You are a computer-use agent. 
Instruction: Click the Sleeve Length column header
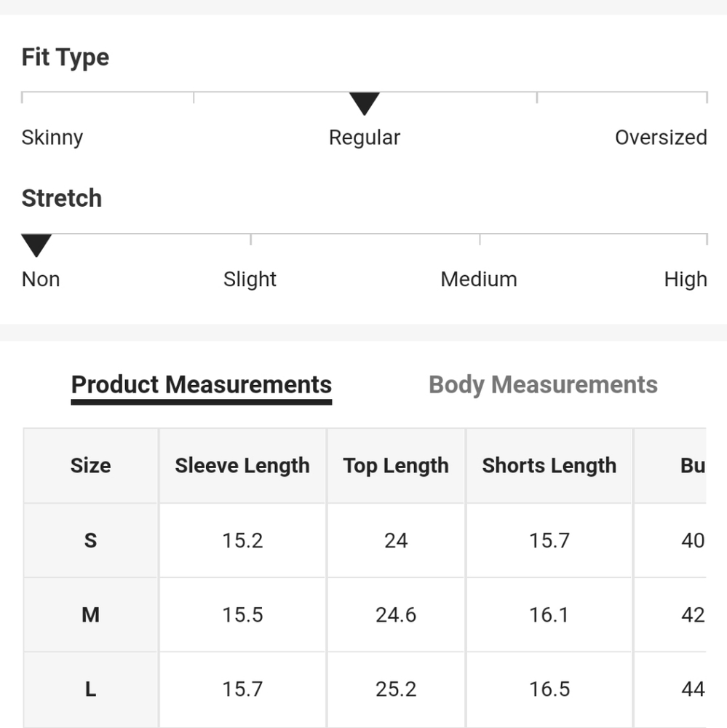pos(242,466)
